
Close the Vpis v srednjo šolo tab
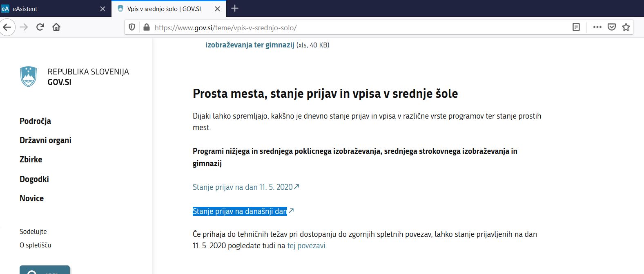[x=218, y=9]
